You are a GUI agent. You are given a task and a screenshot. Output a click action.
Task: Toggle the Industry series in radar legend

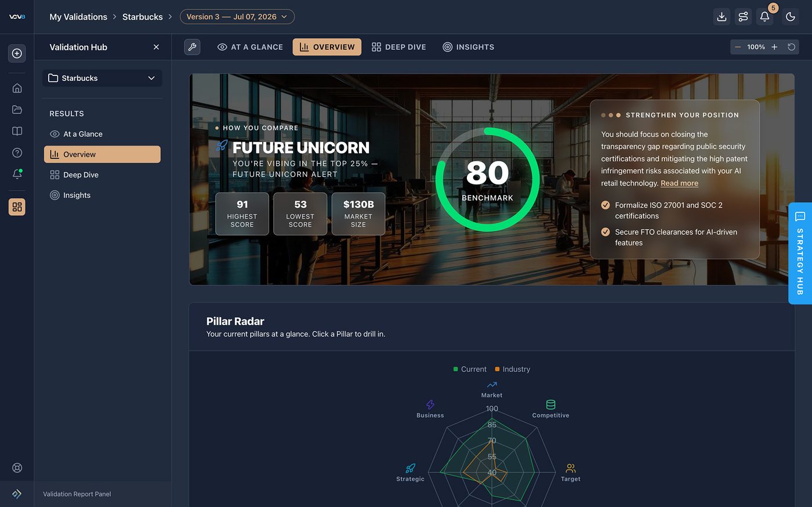512,369
